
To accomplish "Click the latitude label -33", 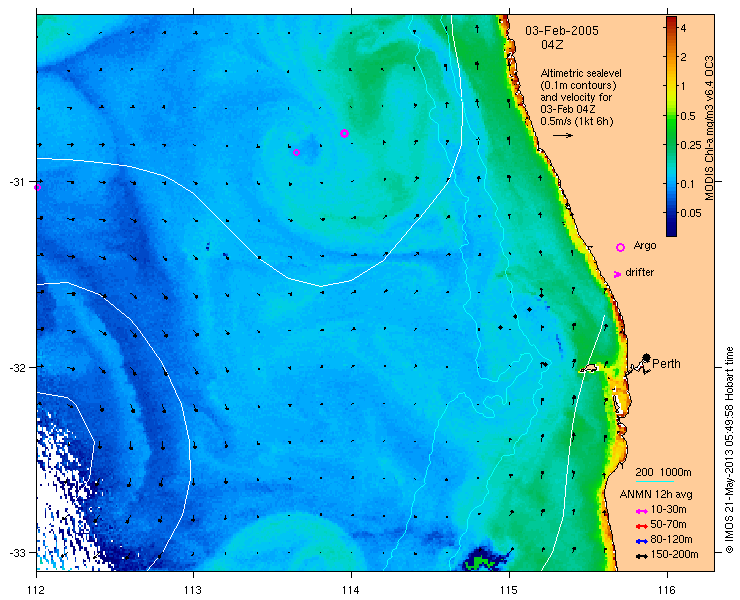I will [x=18, y=552].
